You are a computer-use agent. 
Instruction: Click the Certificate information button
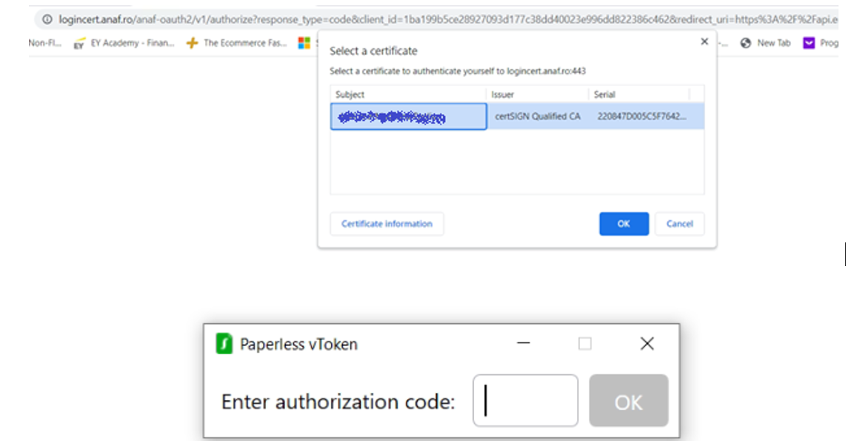tap(387, 224)
